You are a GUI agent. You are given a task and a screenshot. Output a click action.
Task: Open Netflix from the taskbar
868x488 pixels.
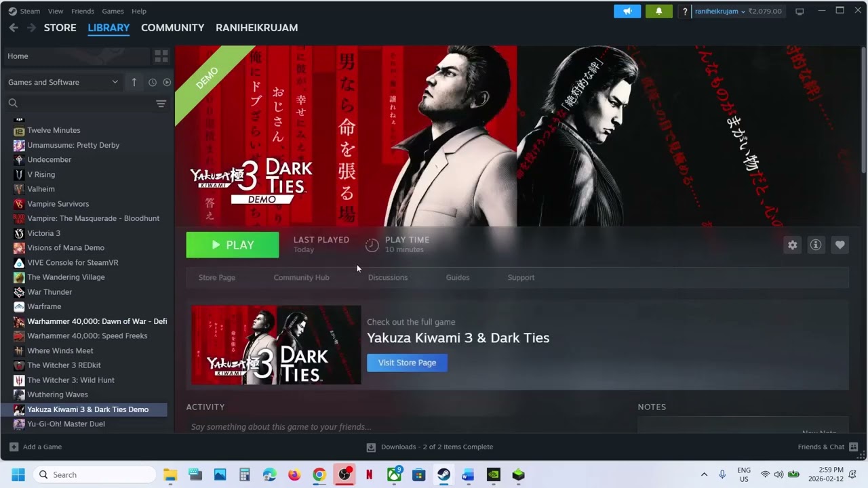click(369, 474)
